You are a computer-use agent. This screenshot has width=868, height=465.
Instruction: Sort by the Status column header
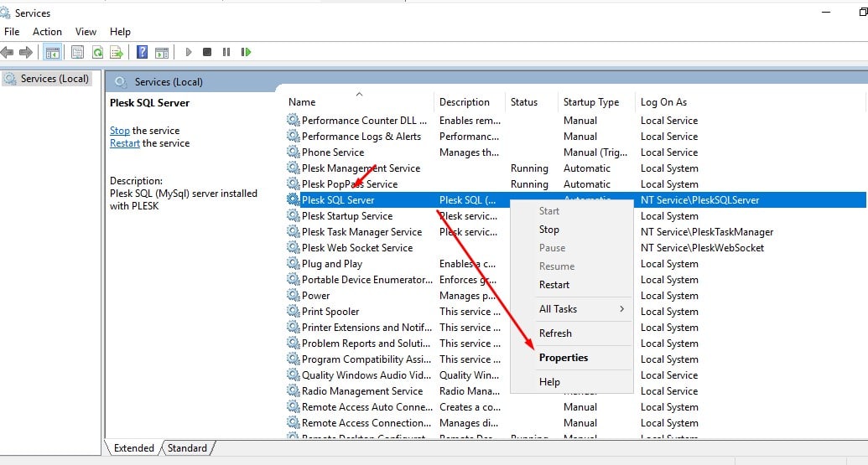click(532, 101)
